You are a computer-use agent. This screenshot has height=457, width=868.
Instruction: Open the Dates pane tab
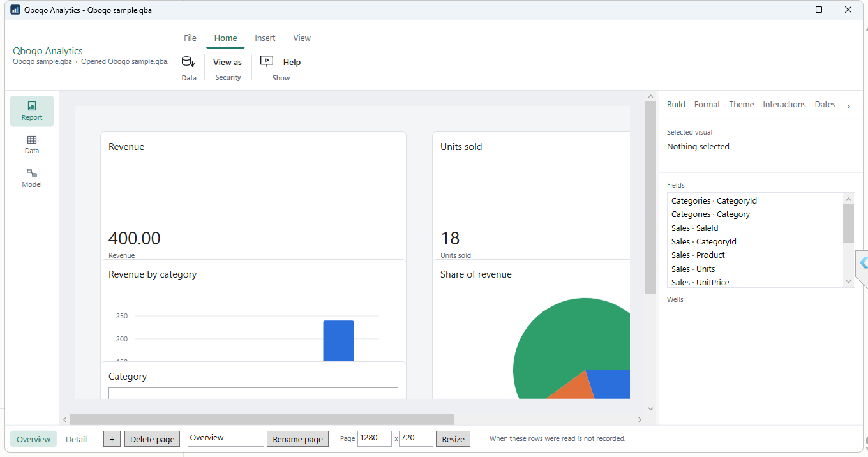[x=825, y=105]
